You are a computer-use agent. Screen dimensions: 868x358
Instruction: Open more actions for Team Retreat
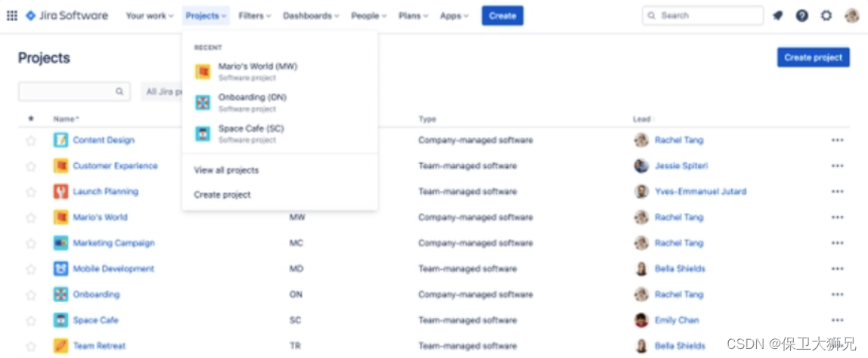click(838, 347)
